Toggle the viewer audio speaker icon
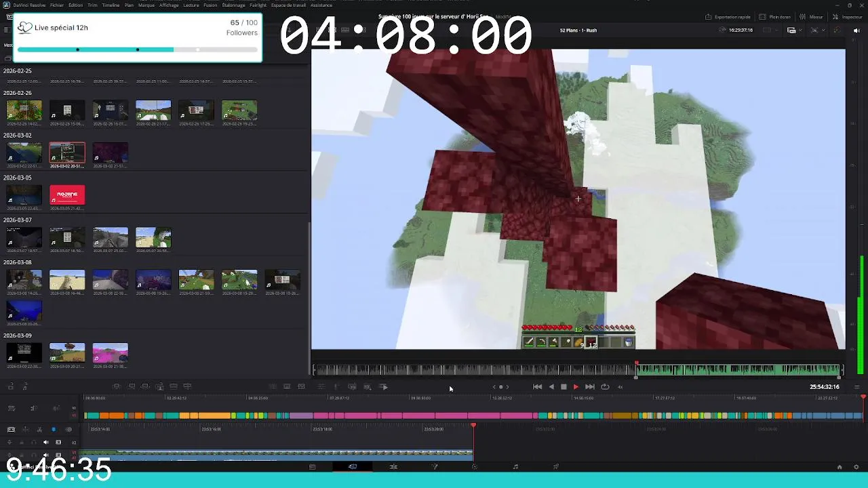 coord(856,30)
